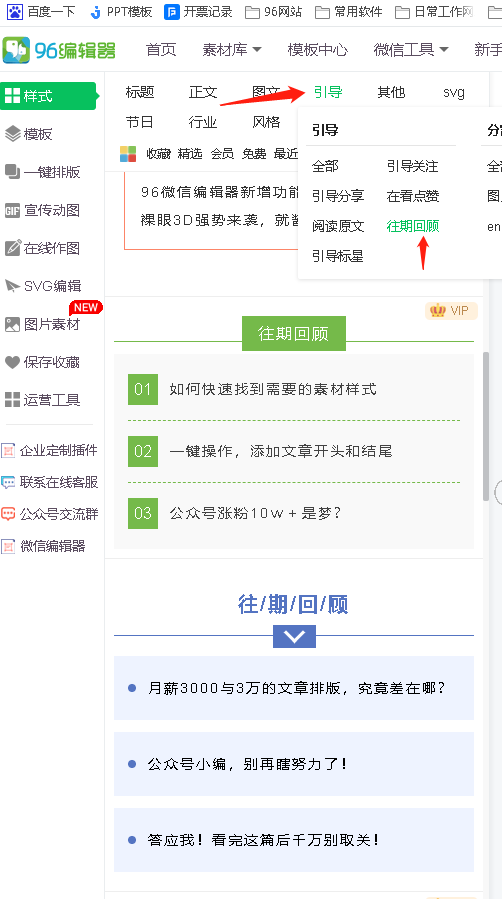The width and height of the screenshot is (502, 899).
Task: Open 保存收藏 in the sidebar
Action: [x=42, y=362]
